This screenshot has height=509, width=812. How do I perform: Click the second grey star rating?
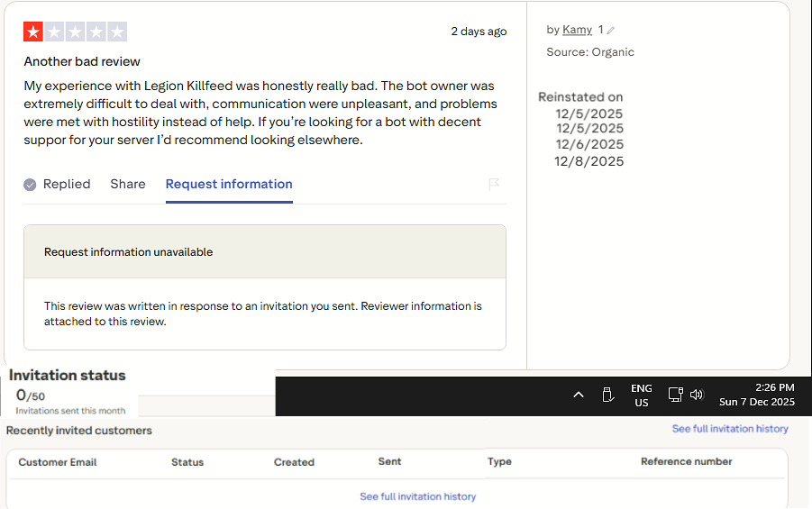click(54, 32)
